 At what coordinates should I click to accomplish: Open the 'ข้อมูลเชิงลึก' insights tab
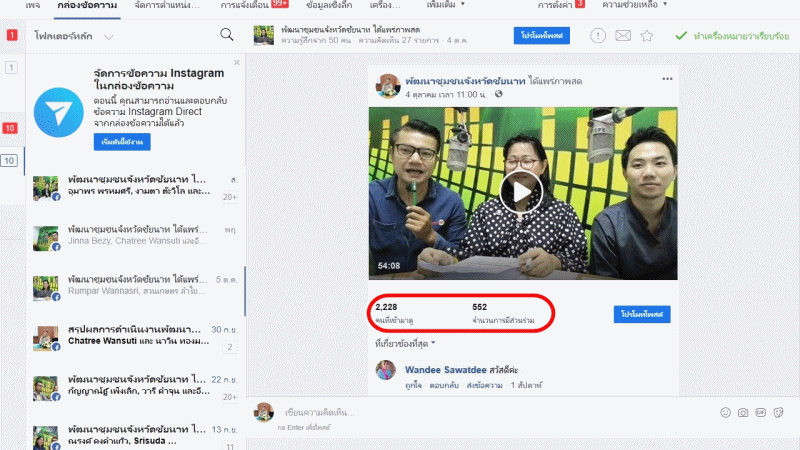pos(307,5)
